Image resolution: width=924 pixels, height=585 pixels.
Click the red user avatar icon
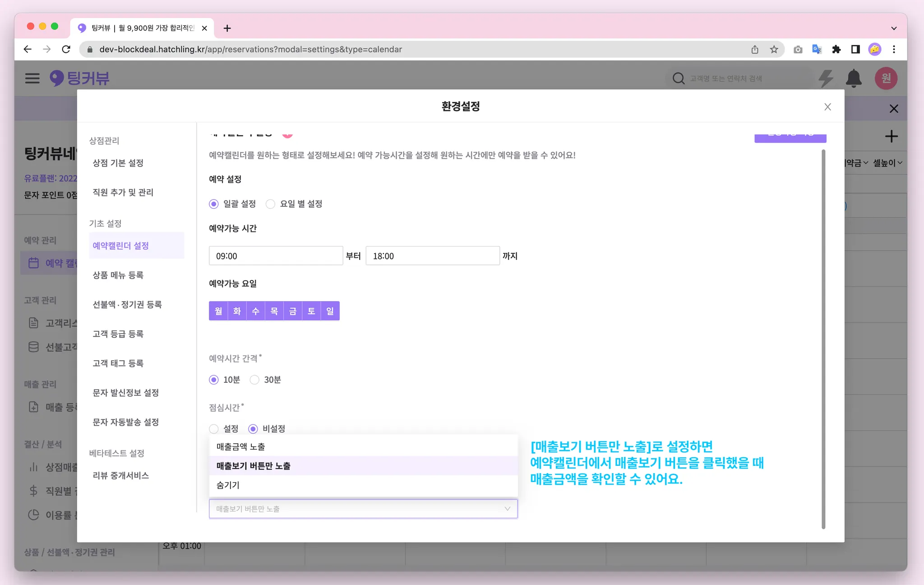(886, 79)
